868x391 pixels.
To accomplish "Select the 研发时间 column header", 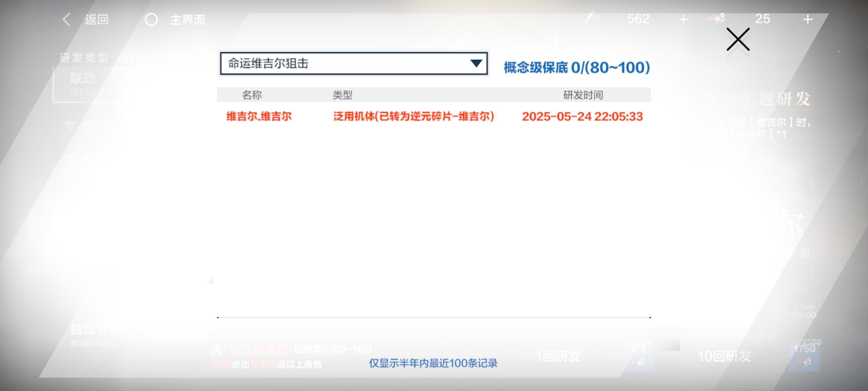I will (583, 95).
